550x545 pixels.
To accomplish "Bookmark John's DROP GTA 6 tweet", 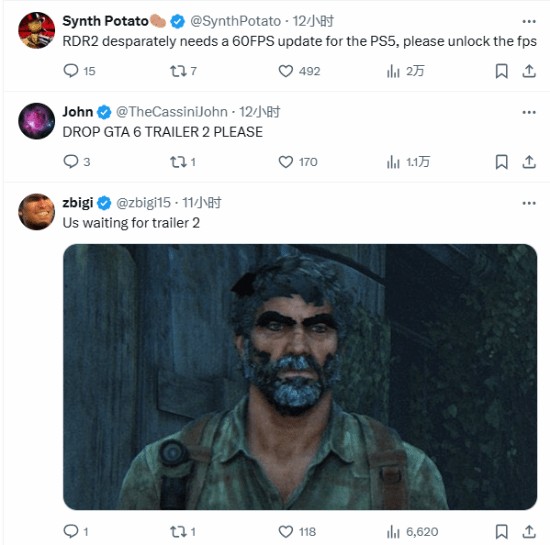I will (502, 162).
